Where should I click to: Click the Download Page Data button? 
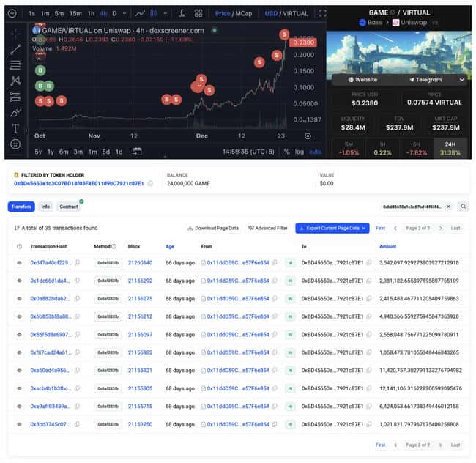coord(212,228)
